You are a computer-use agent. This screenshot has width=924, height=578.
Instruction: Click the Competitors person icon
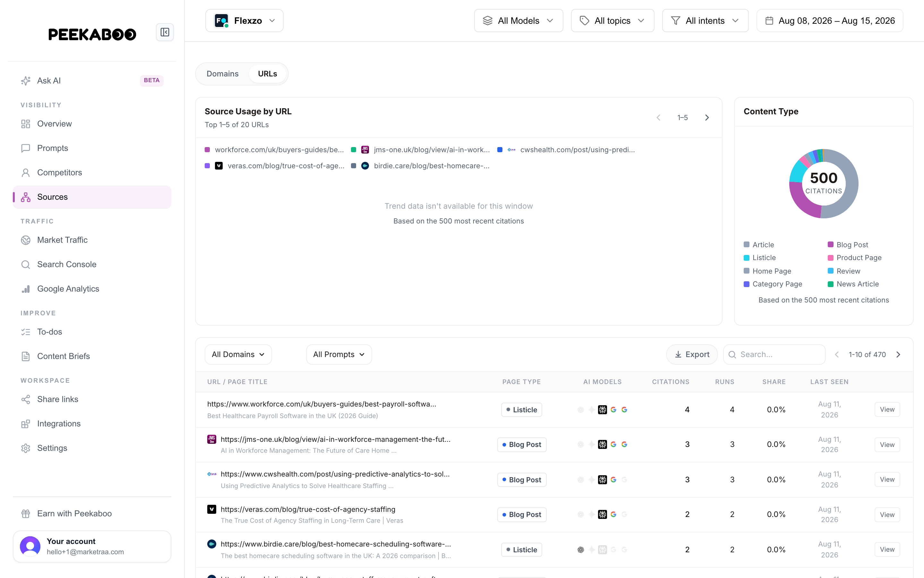[26, 173]
